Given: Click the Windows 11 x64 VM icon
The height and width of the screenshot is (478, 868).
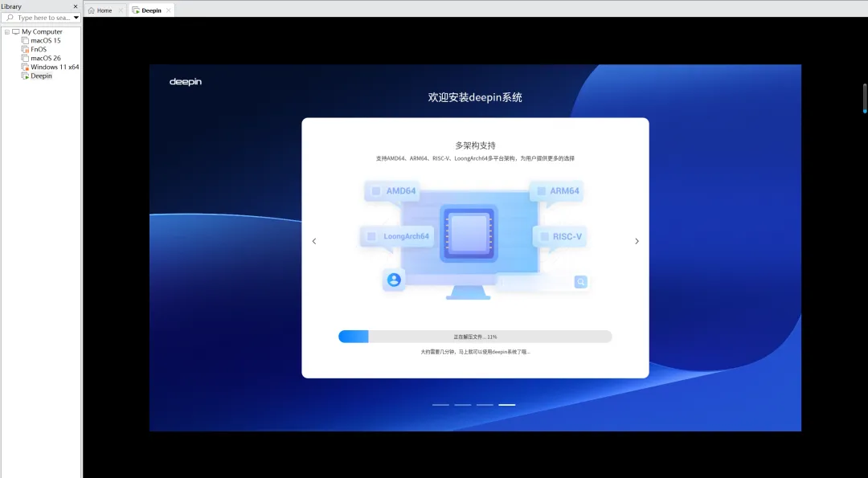Looking at the screenshot, I should tap(25, 67).
